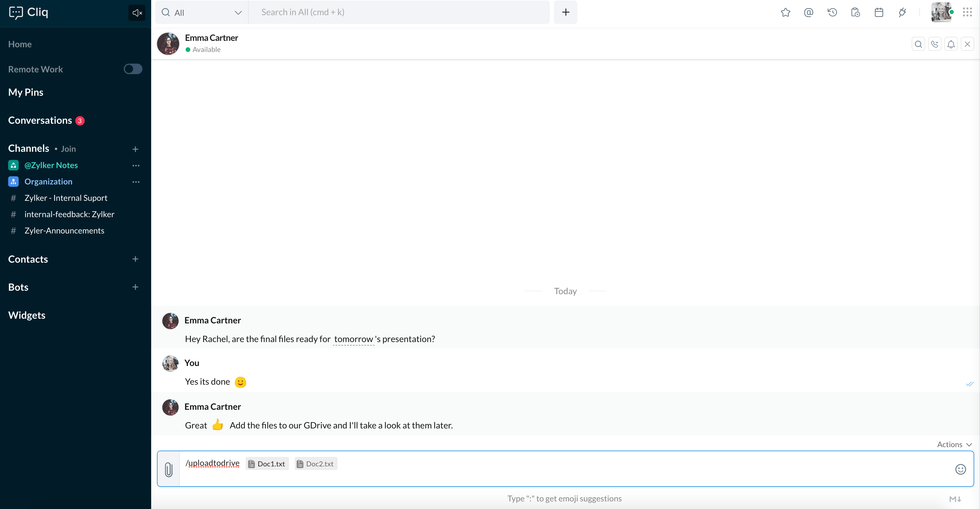Click the chat notification bell icon

tap(951, 44)
